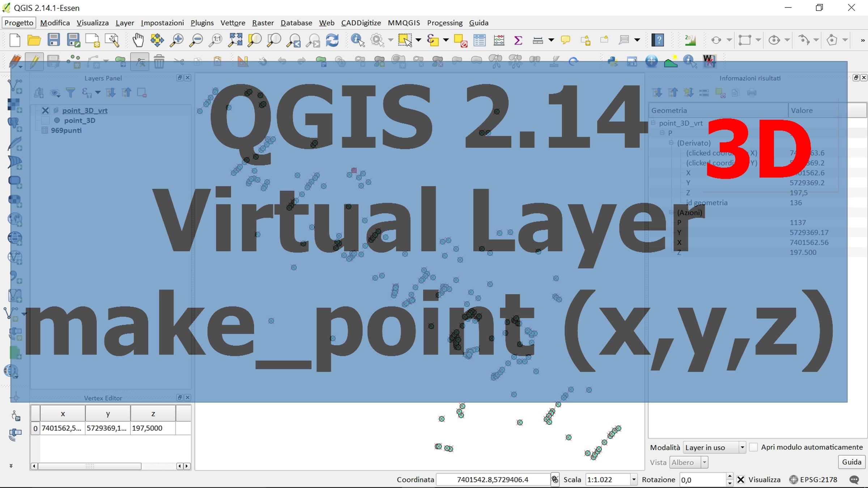Toggle the Visualizza render checkbox

(741, 480)
